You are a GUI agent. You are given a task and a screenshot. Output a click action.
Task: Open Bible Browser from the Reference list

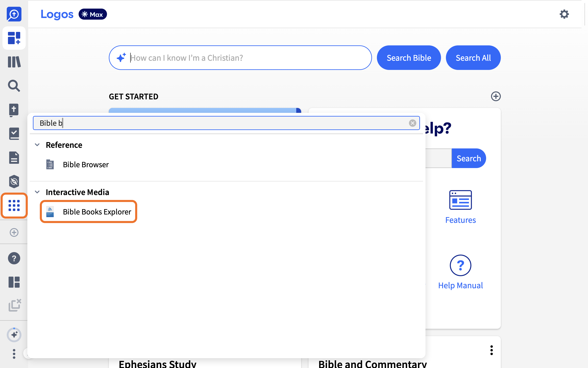86,165
